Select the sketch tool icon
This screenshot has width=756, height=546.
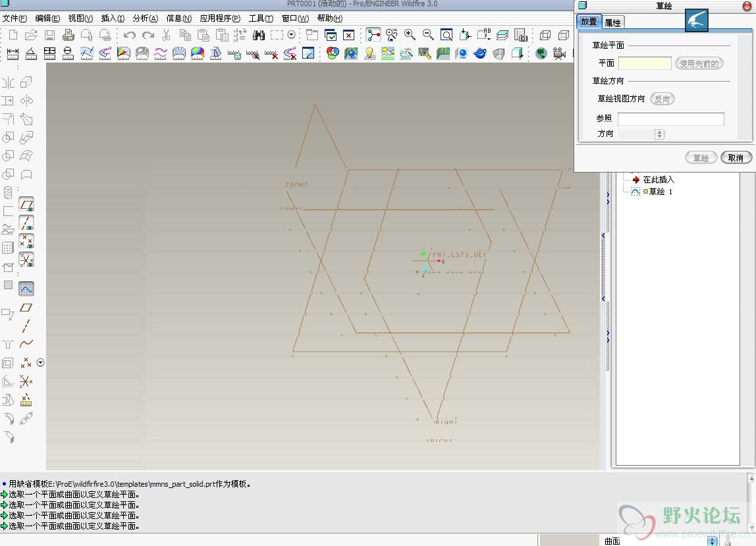pos(26,289)
